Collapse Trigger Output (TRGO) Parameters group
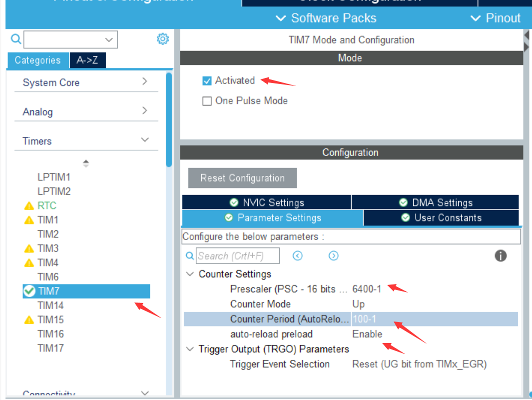The width and height of the screenshot is (532, 400). pos(190,349)
